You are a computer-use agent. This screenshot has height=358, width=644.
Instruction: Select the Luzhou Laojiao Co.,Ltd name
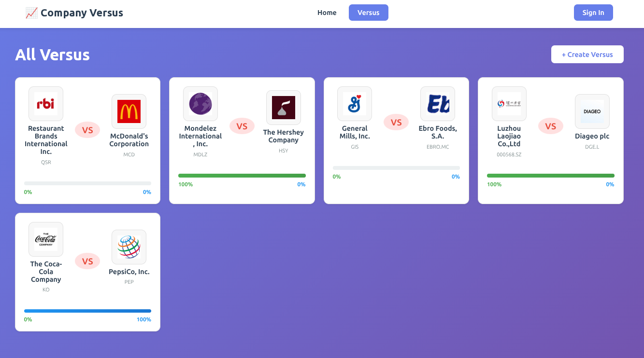509,136
